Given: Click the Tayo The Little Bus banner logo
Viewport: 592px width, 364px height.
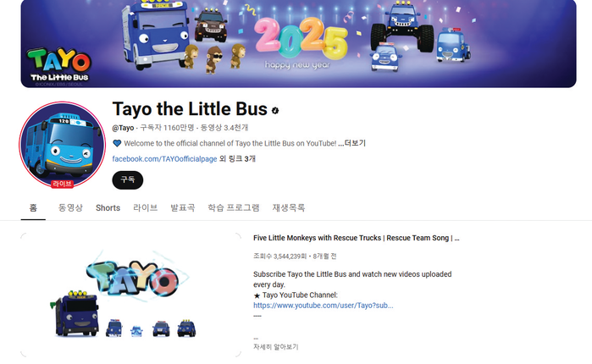Looking at the screenshot, I should pos(59,65).
